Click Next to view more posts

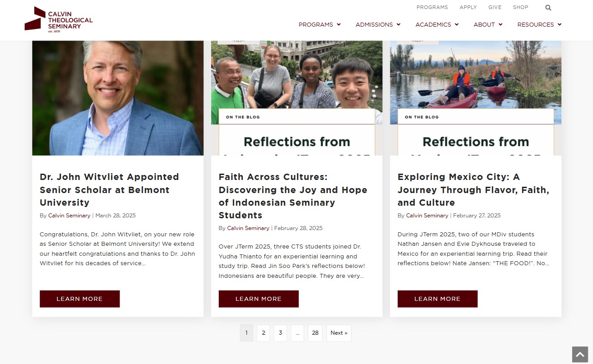point(338,332)
